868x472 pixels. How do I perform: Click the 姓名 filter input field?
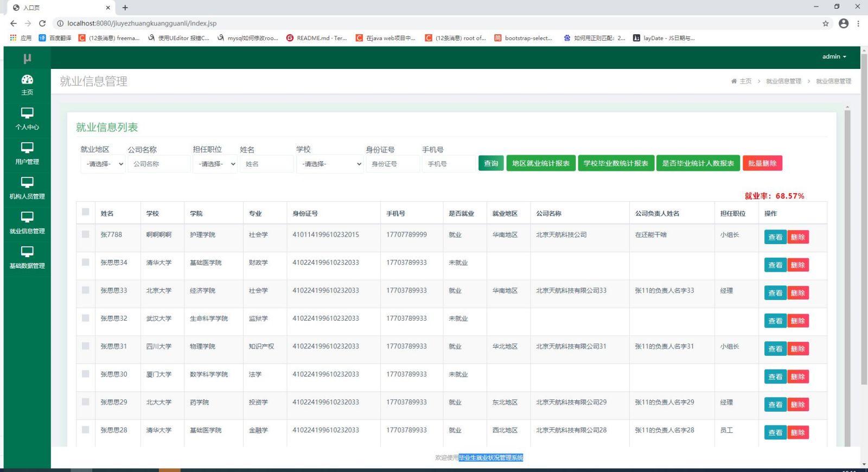(x=266, y=164)
